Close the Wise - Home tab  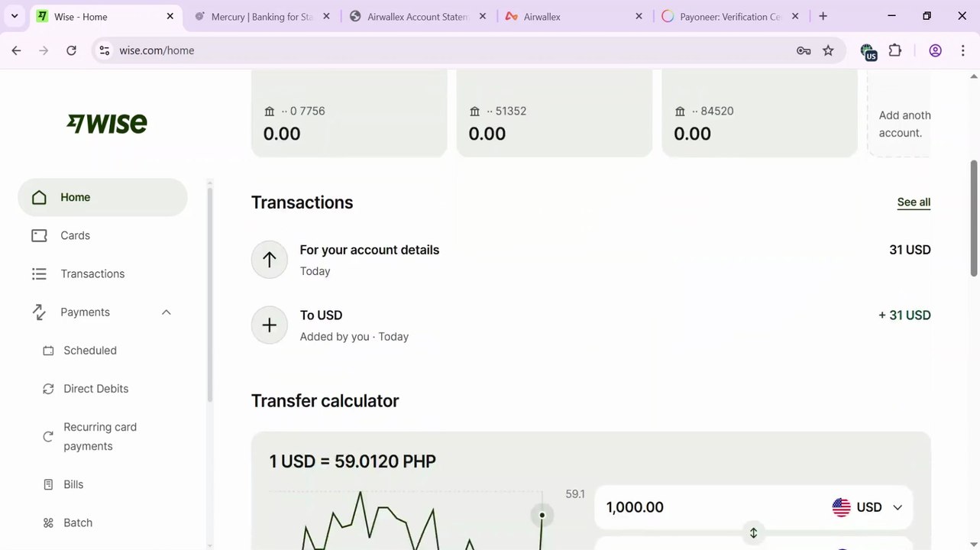(170, 16)
